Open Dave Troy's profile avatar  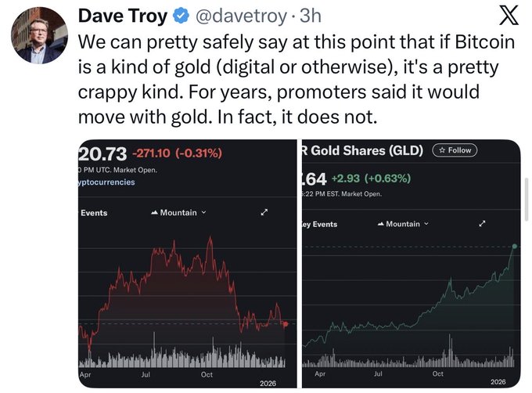point(39,35)
